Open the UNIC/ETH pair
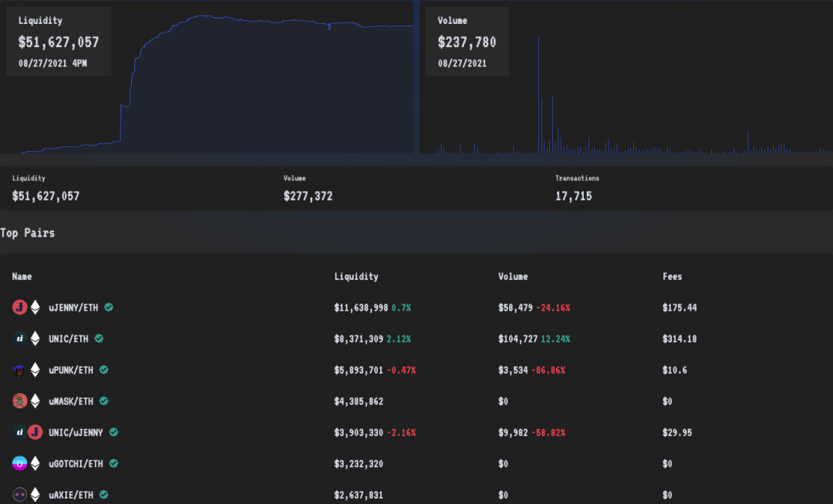This screenshot has width=833, height=504. (69, 339)
